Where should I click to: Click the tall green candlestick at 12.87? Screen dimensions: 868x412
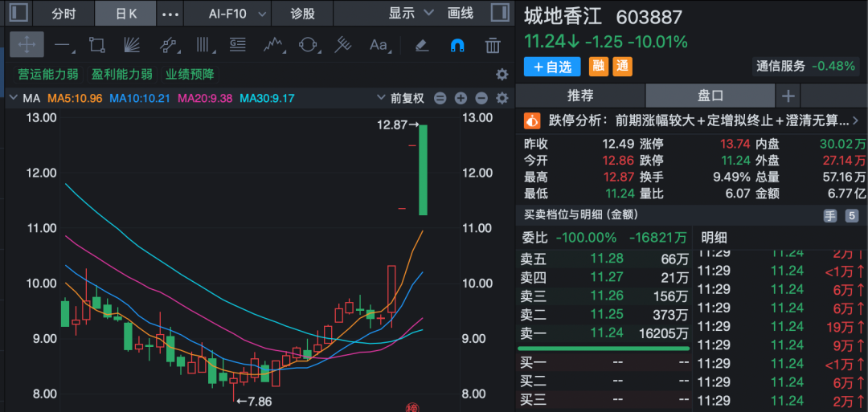pyautogui.click(x=423, y=169)
